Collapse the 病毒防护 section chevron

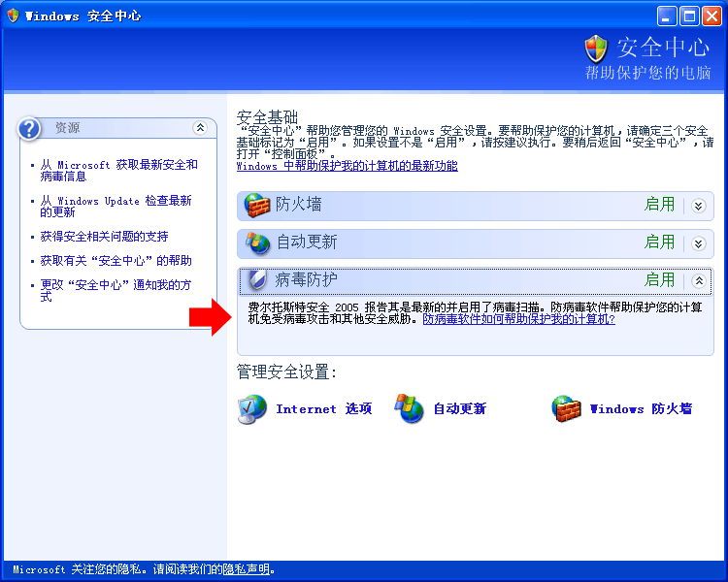(x=698, y=280)
